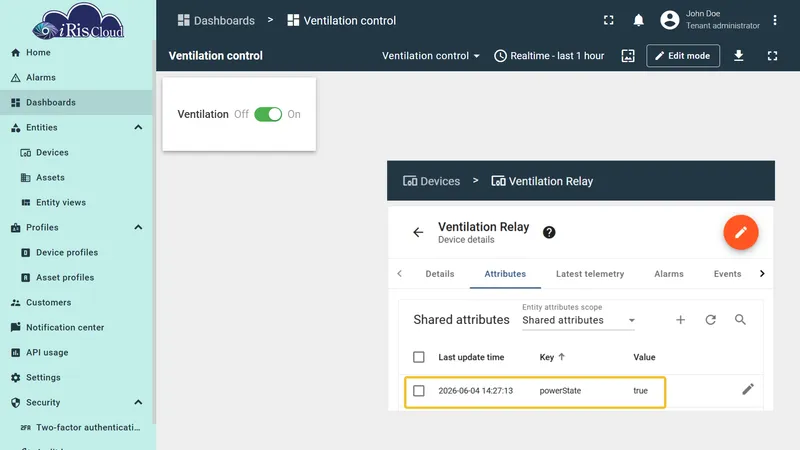This screenshot has height=450, width=800.
Task: Sort by Last update time column
Action: 471,357
